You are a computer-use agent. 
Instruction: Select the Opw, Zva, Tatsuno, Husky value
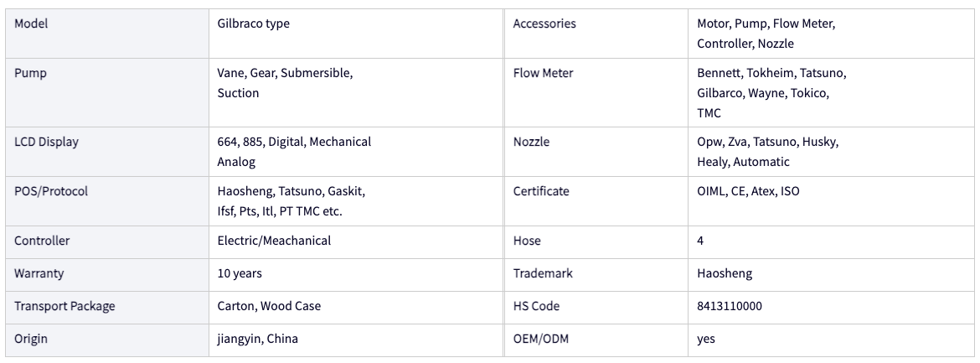click(767, 142)
